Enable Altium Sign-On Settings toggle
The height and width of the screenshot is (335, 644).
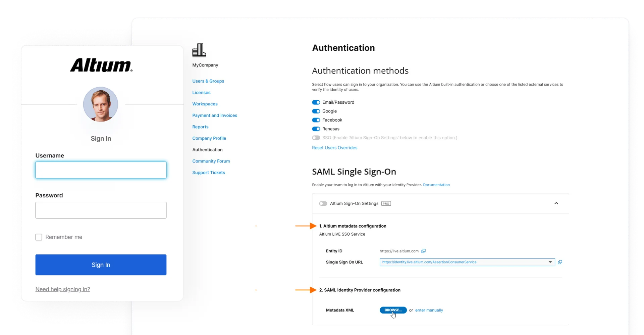323,203
